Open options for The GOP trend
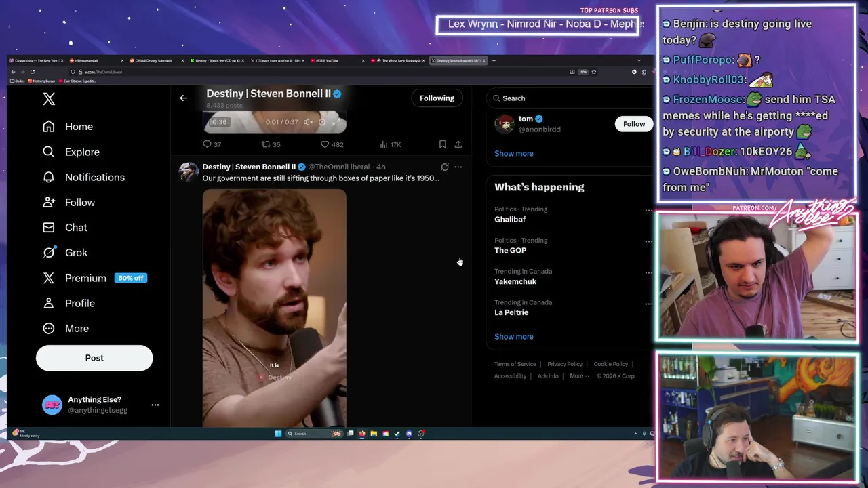 [648, 241]
